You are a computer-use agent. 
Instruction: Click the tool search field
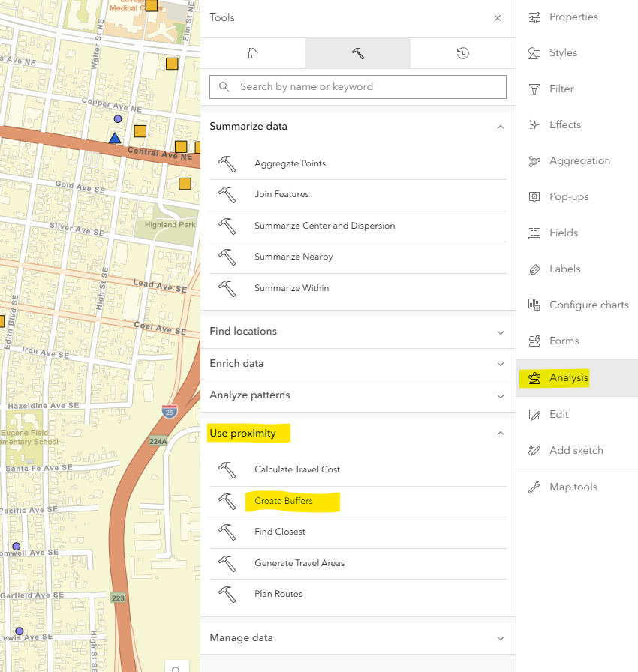[x=357, y=87]
